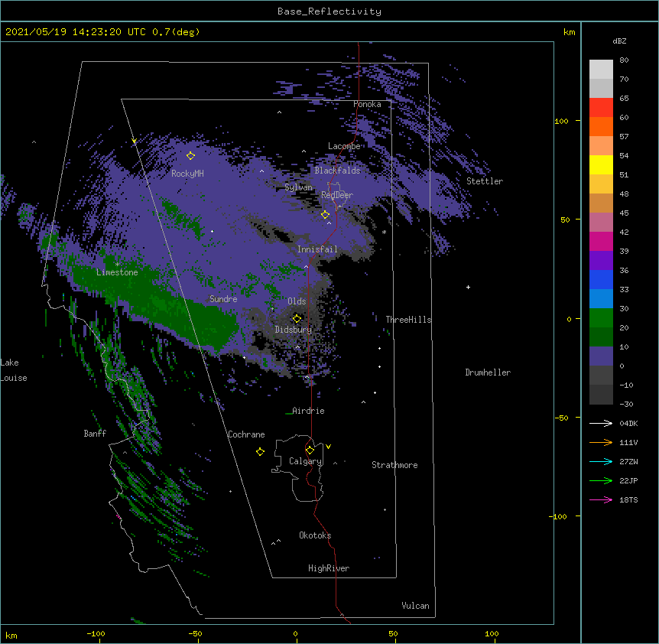This screenshot has height=644, width=659.
Task: Click the Olds town label
Action: tap(297, 301)
